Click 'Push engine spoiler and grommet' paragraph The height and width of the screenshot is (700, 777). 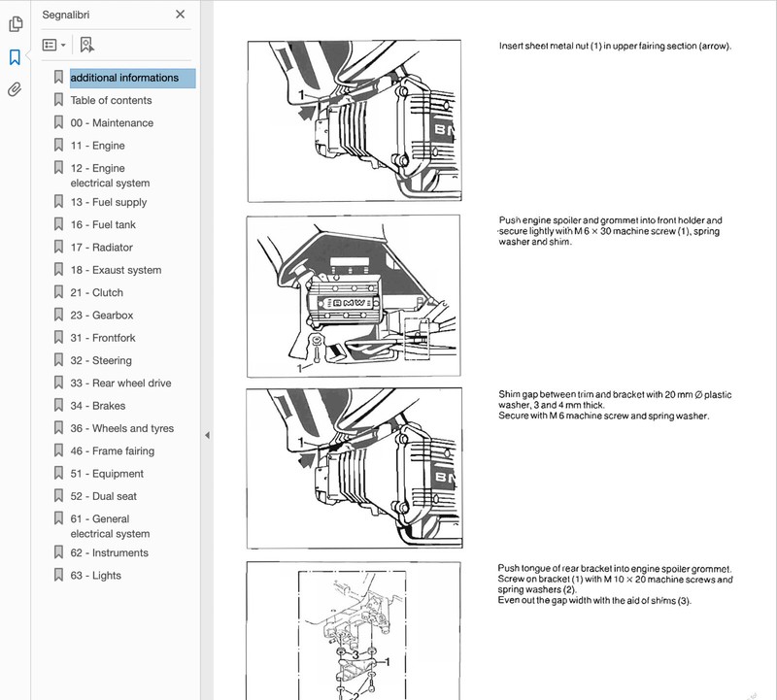(x=610, y=231)
